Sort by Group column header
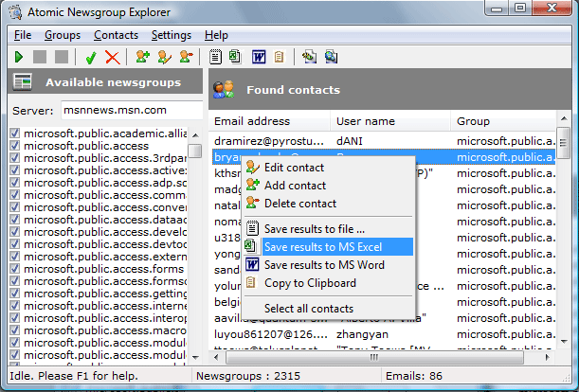The height and width of the screenshot is (392, 579). 503,121
